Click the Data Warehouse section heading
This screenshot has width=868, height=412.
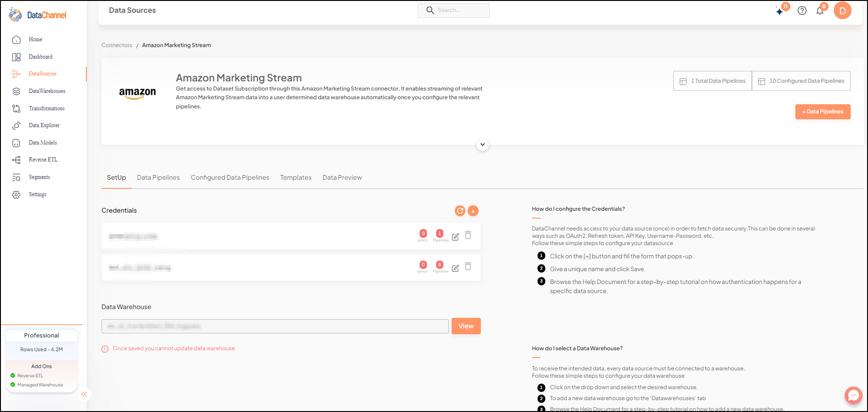[126, 307]
